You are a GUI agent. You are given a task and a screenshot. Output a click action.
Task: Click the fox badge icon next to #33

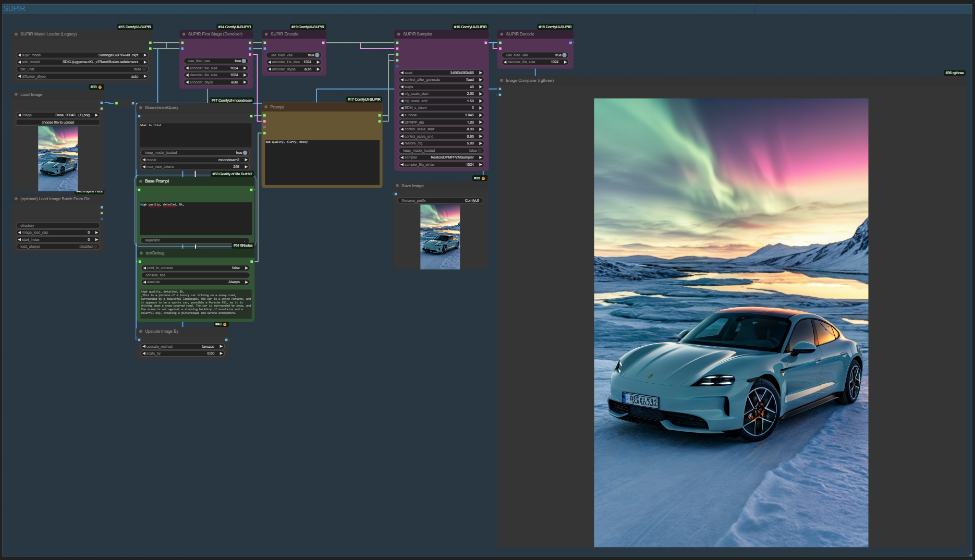[100, 87]
